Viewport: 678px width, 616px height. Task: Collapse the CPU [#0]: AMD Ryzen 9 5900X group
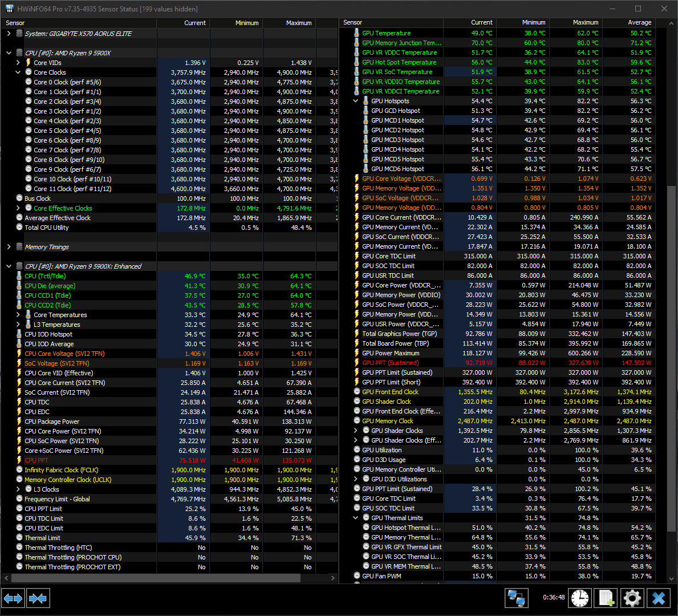coord(9,53)
